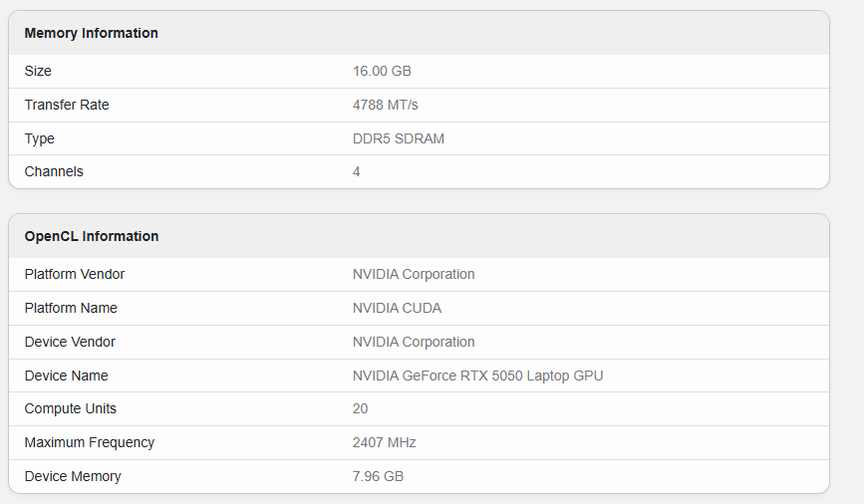Select the Transfer Rate row label
The width and height of the screenshot is (864, 504).
[67, 105]
